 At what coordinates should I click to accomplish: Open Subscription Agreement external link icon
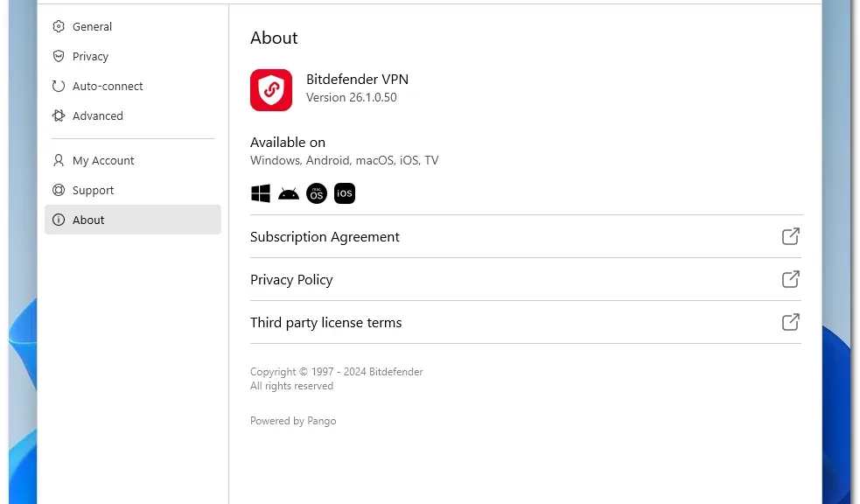point(790,236)
